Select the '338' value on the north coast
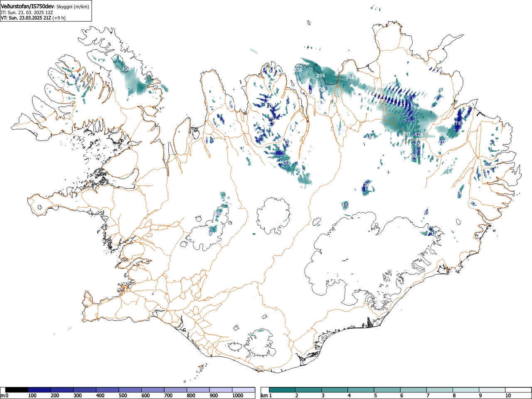Viewport: 532px width, 399px height. (298, 70)
